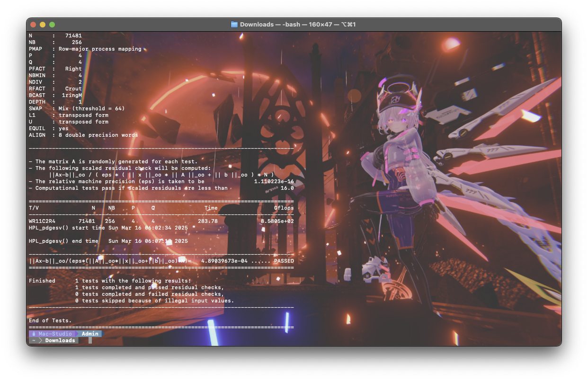Click "Row-major process mapping" PMAP text
Image resolution: width=588 pixels, height=381 pixels.
[100, 49]
